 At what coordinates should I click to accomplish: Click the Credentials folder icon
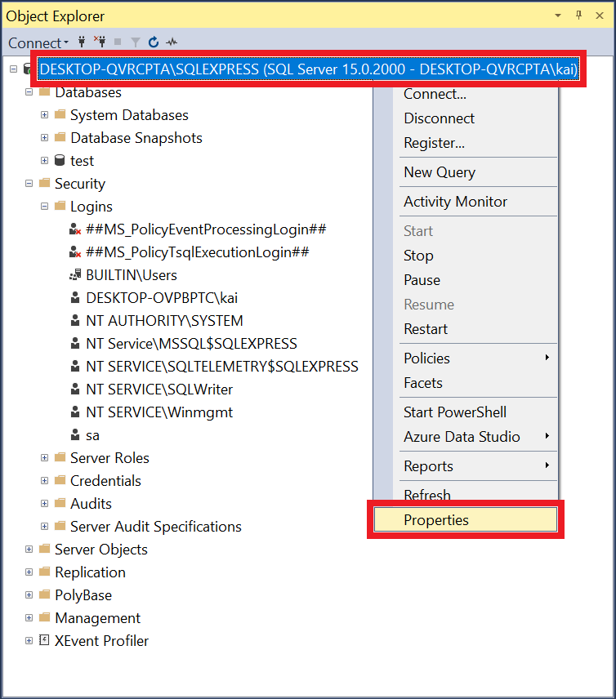click(60, 480)
